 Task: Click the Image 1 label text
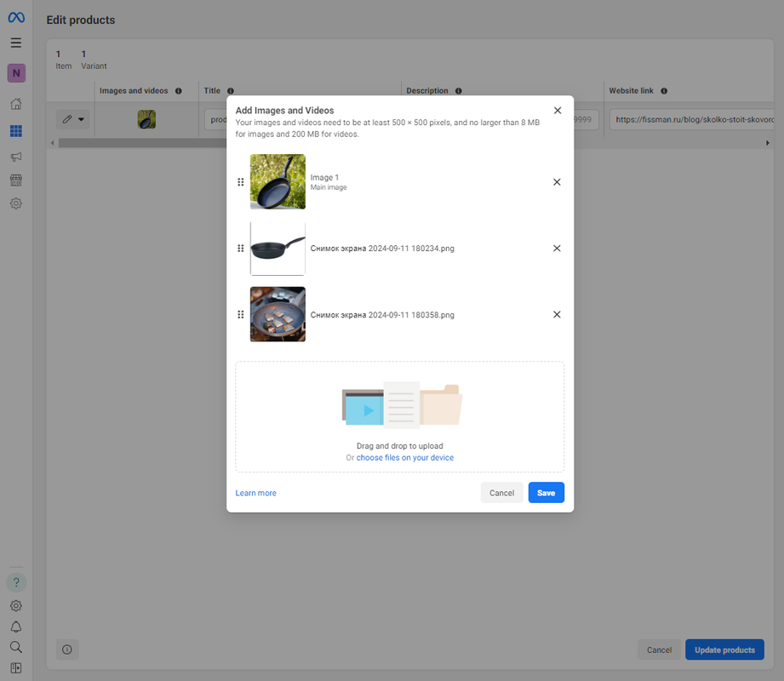[324, 178]
